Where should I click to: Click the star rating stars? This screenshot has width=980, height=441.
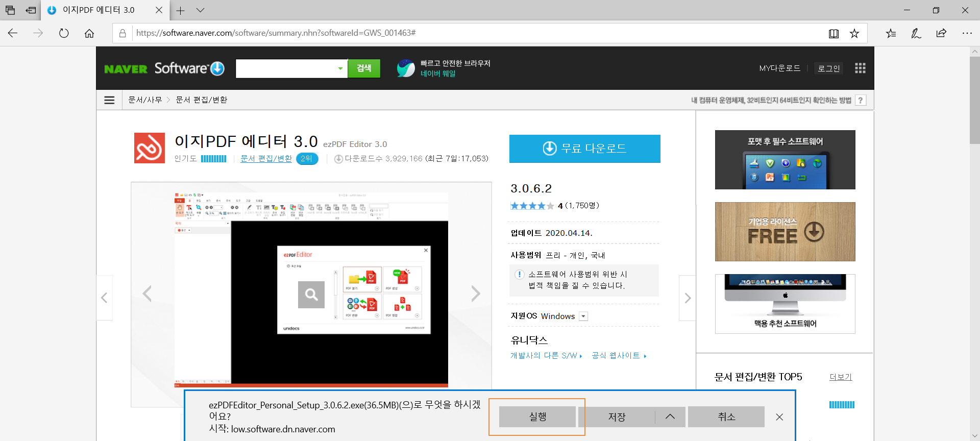point(532,206)
